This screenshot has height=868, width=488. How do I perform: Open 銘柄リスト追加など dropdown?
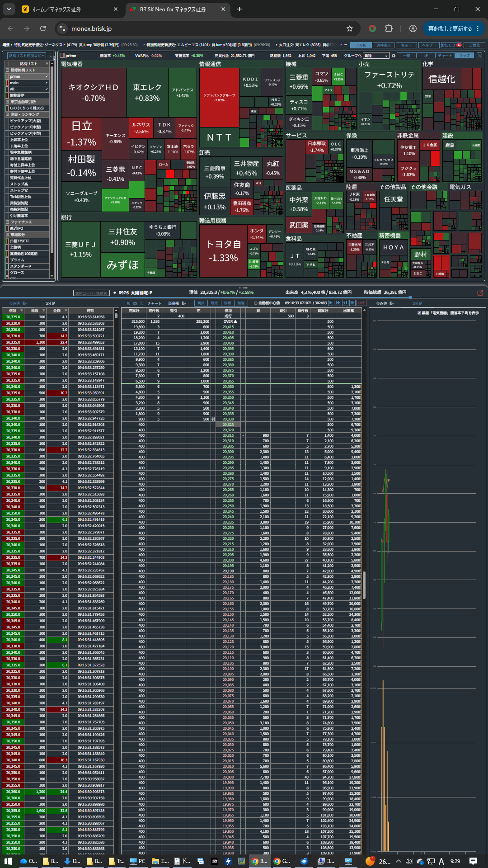(x=27, y=56)
